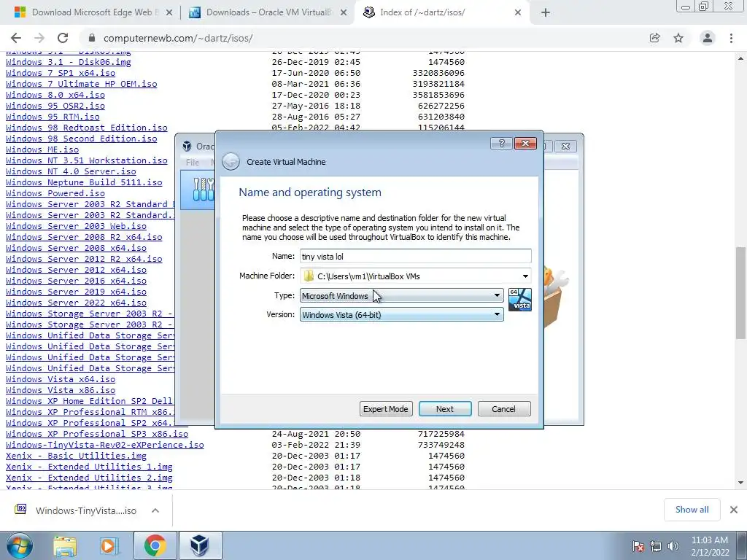747x560 pixels.
Task: Switch to Chrome in taskbar
Action: click(155, 545)
